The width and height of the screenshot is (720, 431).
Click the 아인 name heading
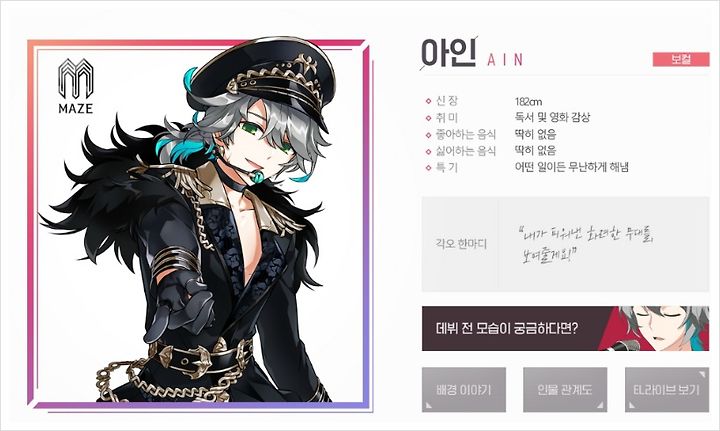[x=448, y=53]
